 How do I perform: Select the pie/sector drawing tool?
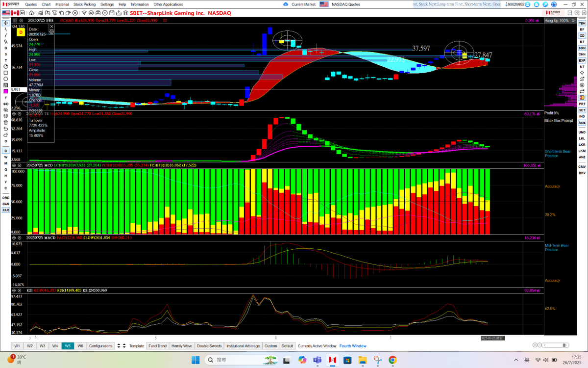click(6, 66)
